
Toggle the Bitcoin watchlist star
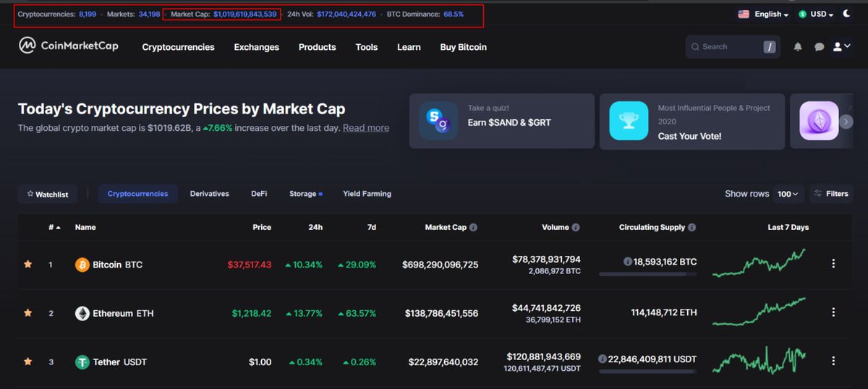pyautogui.click(x=28, y=265)
